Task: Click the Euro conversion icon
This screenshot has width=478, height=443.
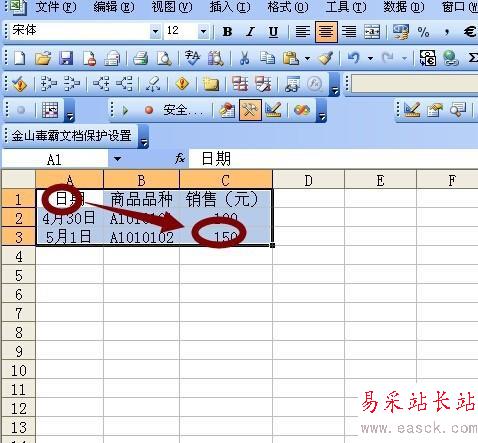Action: pos(428,58)
